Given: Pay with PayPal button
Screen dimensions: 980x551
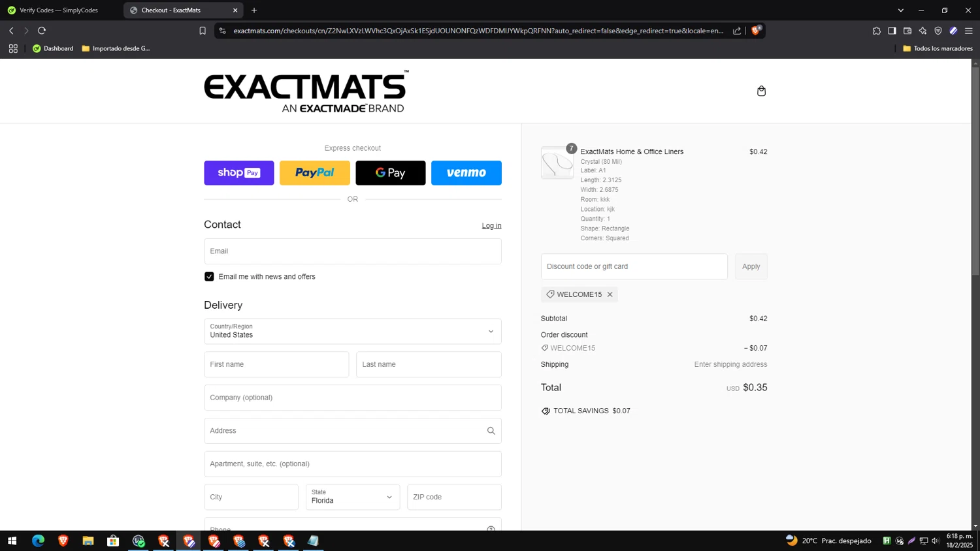Looking at the screenshot, I should 315,173.
